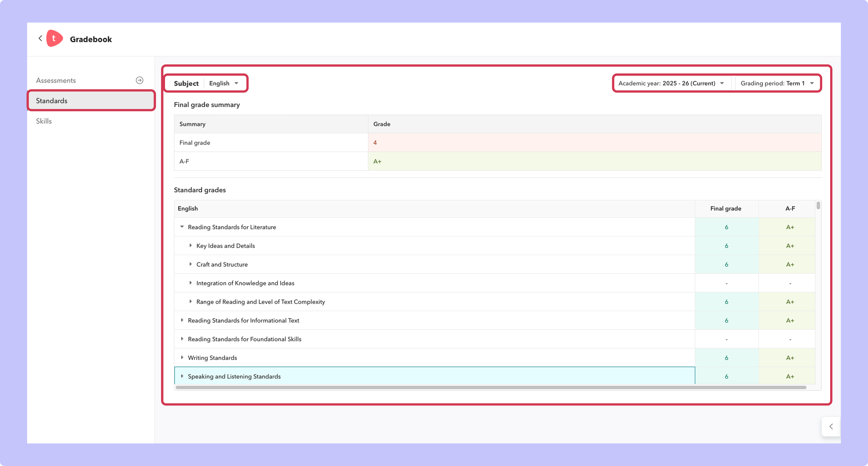Open the Academic year 2025 - 26 dropdown
This screenshot has width=868, height=466.
(671, 83)
